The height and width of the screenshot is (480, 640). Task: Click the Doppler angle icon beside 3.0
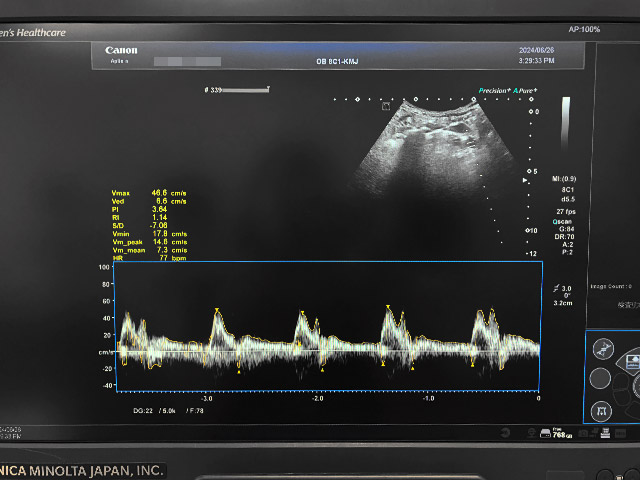[557, 288]
